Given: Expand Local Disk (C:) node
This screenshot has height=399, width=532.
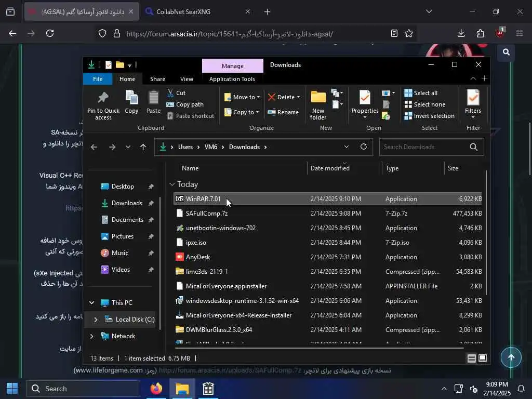Looking at the screenshot, I should coord(96,320).
